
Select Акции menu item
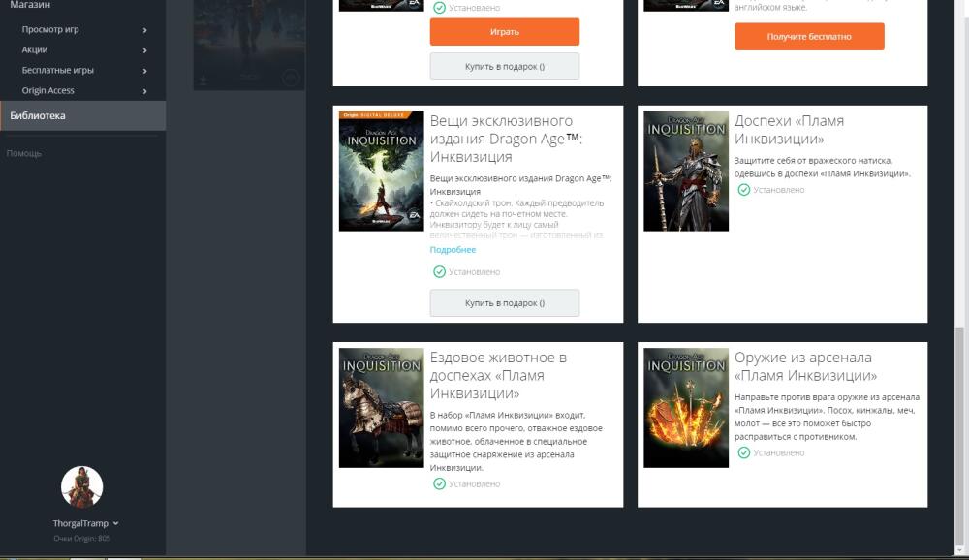click(35, 49)
